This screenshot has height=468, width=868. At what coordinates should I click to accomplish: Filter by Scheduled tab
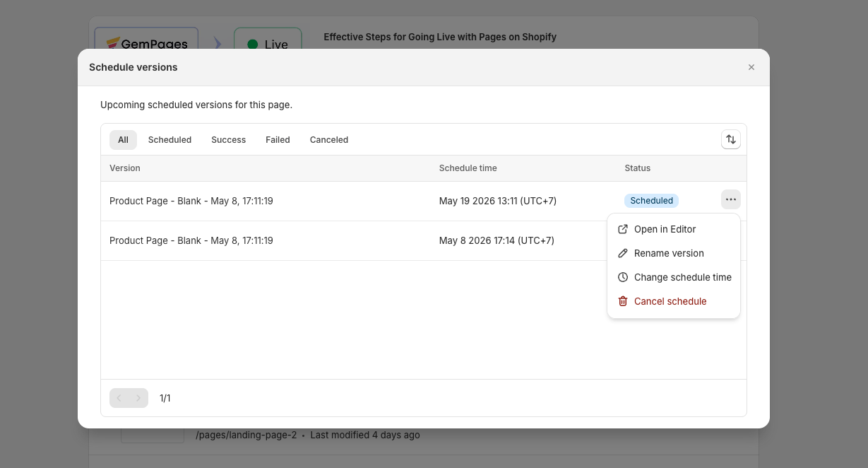pos(170,140)
